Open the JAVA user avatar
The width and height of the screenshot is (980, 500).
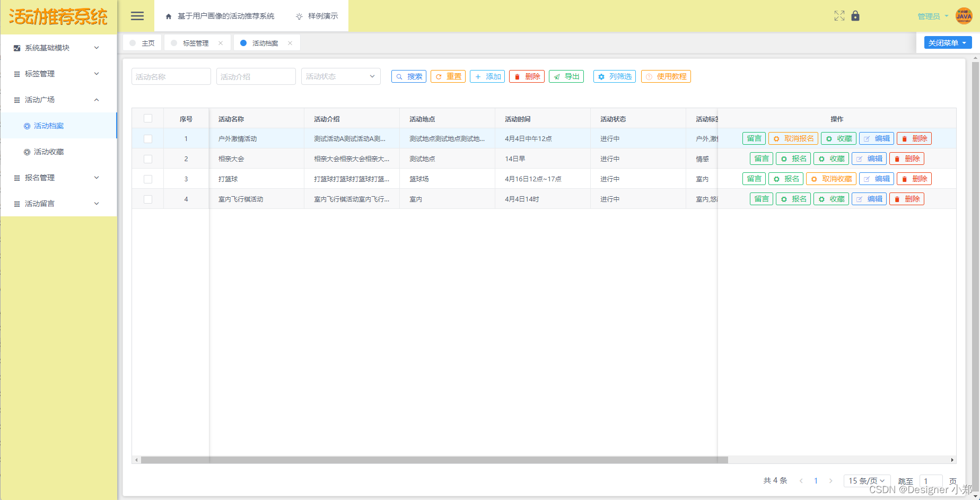[x=964, y=16]
